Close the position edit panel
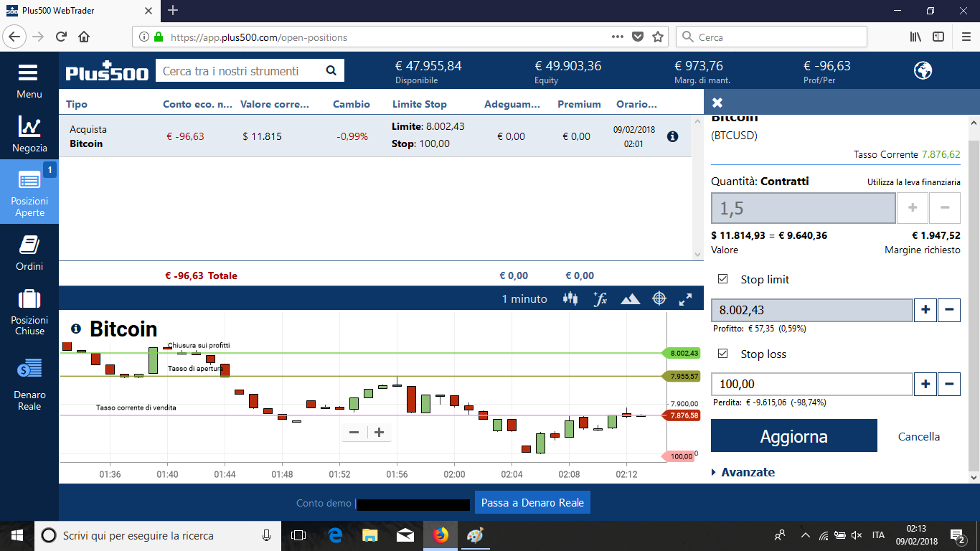The image size is (980, 551). click(x=717, y=103)
